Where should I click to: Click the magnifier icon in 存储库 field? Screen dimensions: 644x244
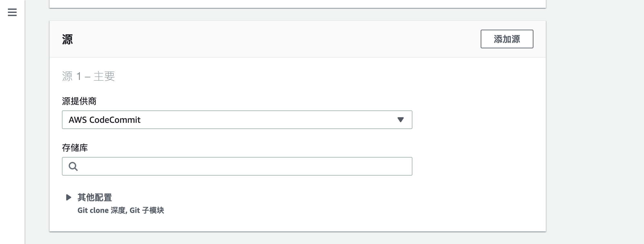[x=73, y=166]
